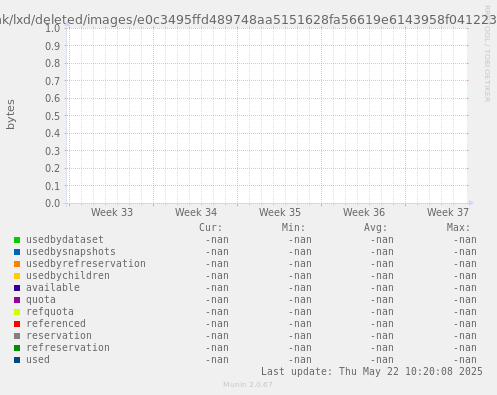The width and height of the screenshot is (497, 395).
Task: Click the quota magenta legend swatch
Action: tap(17, 300)
